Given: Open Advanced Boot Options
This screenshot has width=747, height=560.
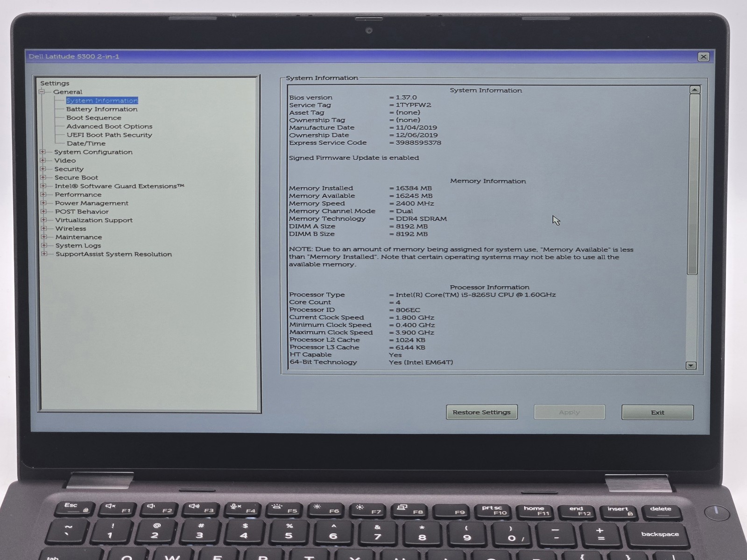Looking at the screenshot, I should click(109, 126).
